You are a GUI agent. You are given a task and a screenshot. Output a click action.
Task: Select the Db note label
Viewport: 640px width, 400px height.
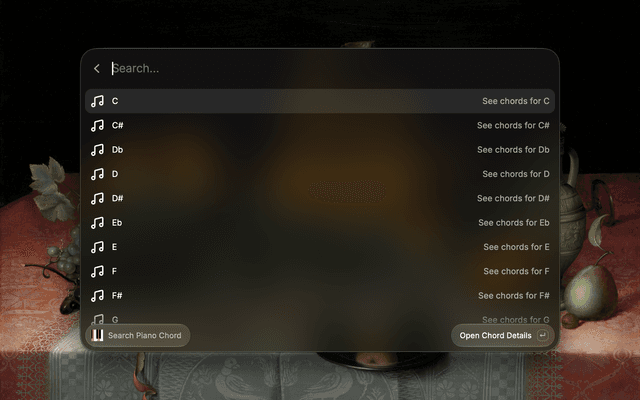[x=118, y=150]
